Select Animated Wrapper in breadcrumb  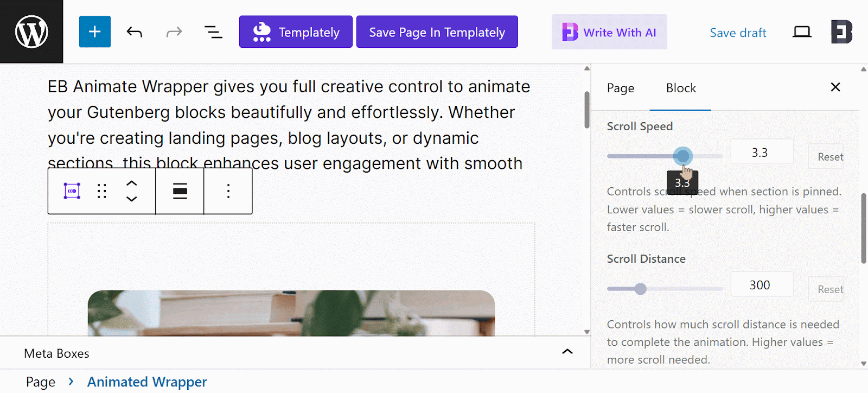[147, 382]
